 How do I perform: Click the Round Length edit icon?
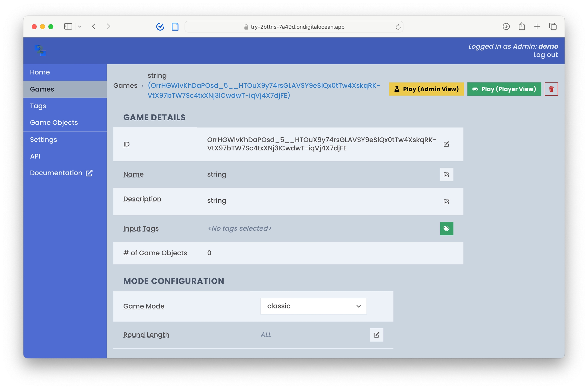(376, 335)
